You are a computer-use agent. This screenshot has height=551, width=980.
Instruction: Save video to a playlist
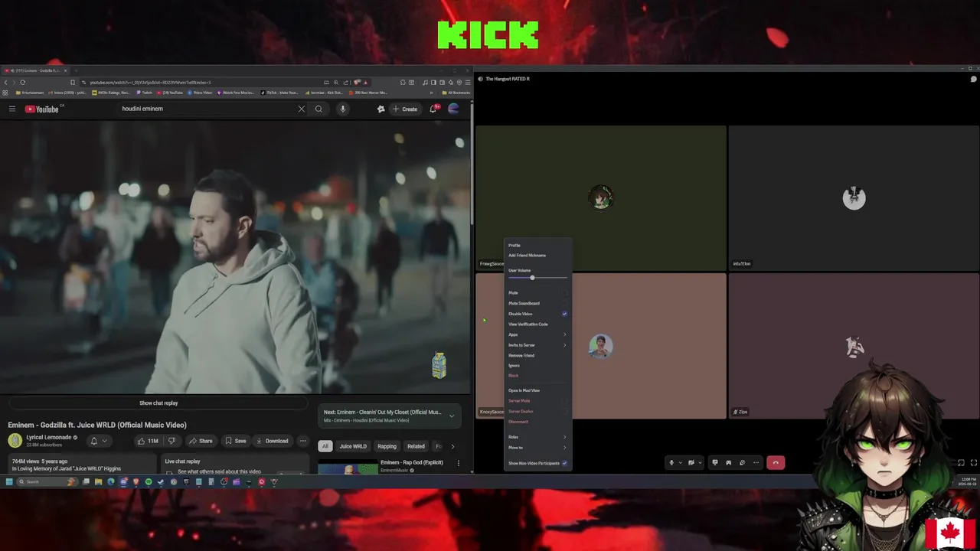click(236, 441)
